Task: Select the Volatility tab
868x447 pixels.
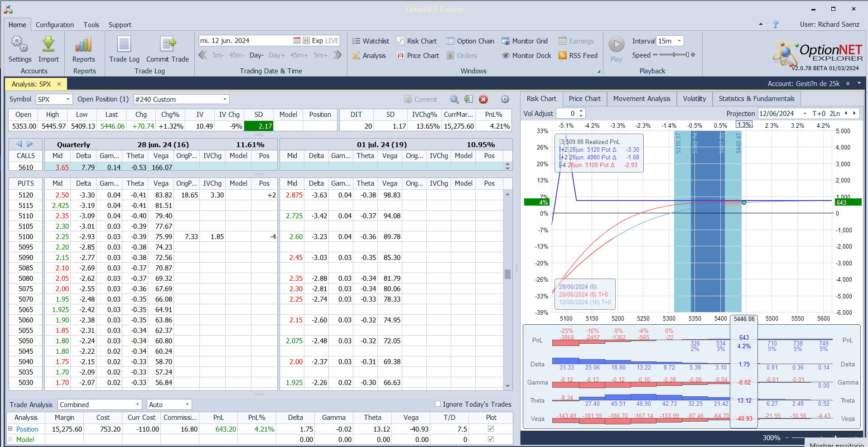Action: (x=694, y=99)
